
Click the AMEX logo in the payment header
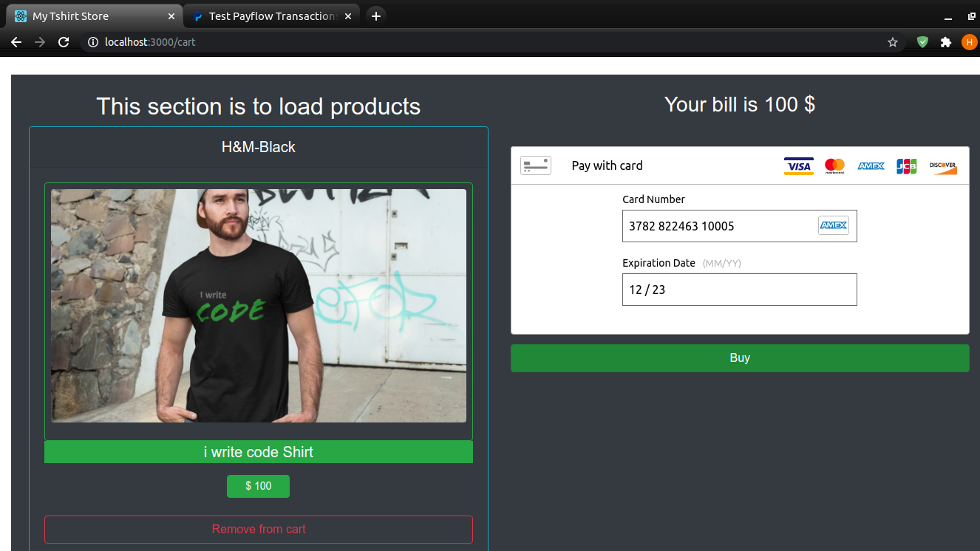click(x=871, y=166)
